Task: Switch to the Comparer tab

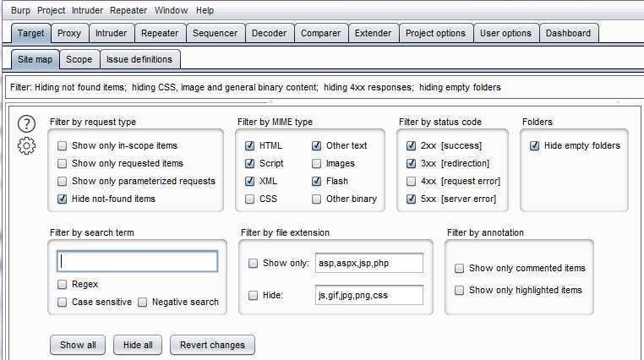Action: tap(321, 33)
